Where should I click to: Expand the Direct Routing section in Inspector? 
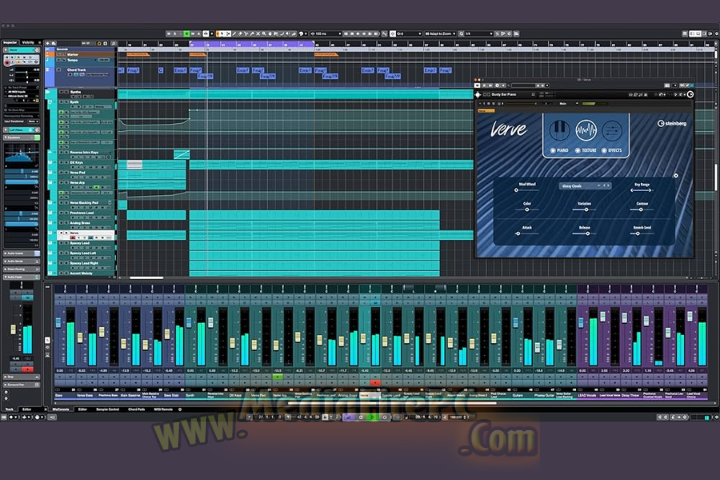click(22, 269)
